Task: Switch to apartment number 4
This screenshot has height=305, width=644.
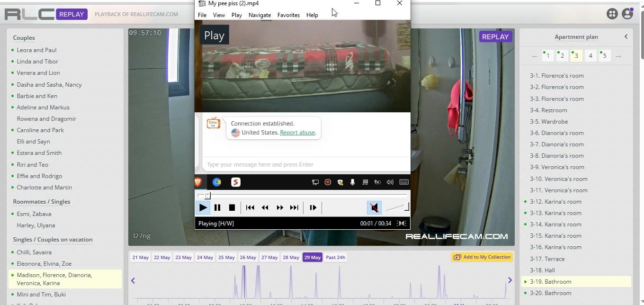Action: (x=590, y=56)
